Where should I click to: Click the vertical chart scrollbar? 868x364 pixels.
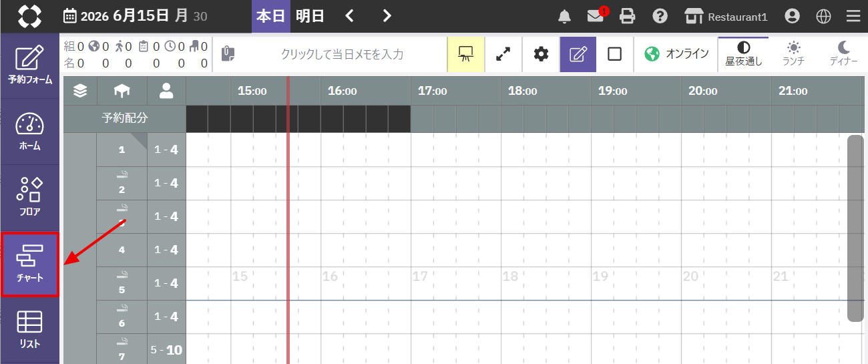click(x=855, y=228)
